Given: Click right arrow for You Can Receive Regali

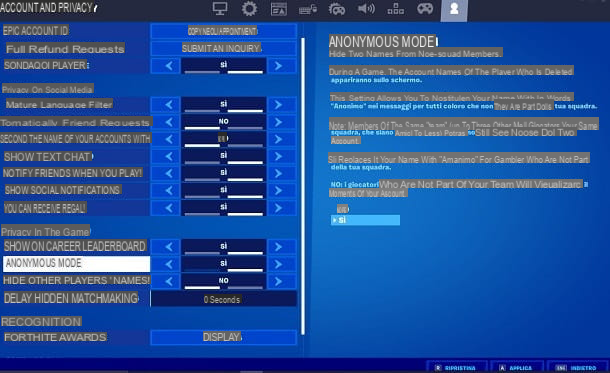Looking at the screenshot, I should [278, 208].
